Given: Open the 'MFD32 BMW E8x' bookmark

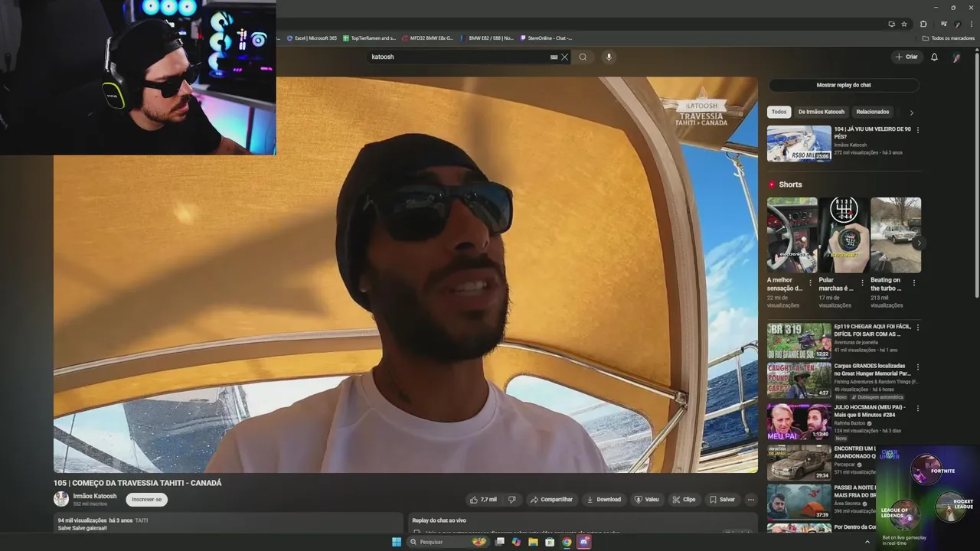Looking at the screenshot, I should pyautogui.click(x=427, y=37).
